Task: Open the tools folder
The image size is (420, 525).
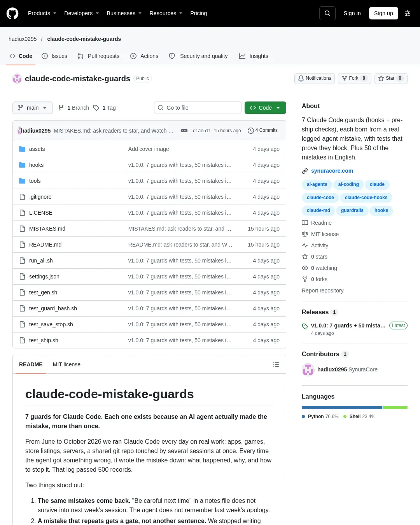Action: 35,181
